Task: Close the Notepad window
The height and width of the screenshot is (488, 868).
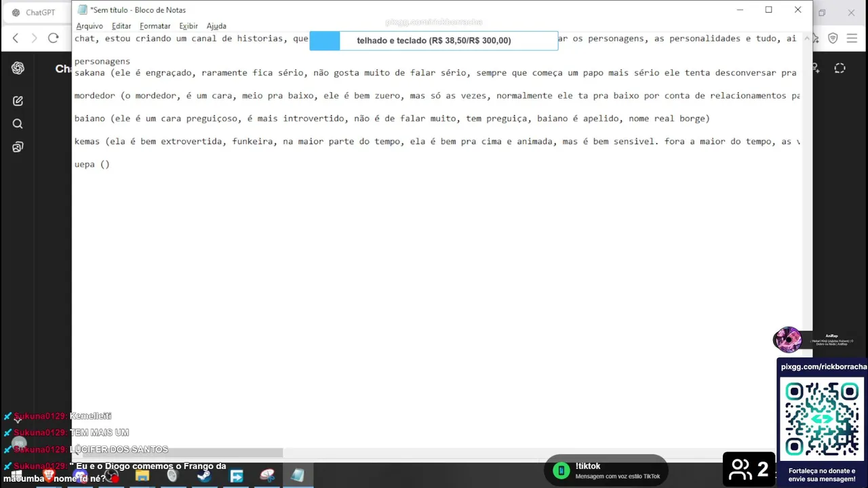Action: [x=797, y=9]
